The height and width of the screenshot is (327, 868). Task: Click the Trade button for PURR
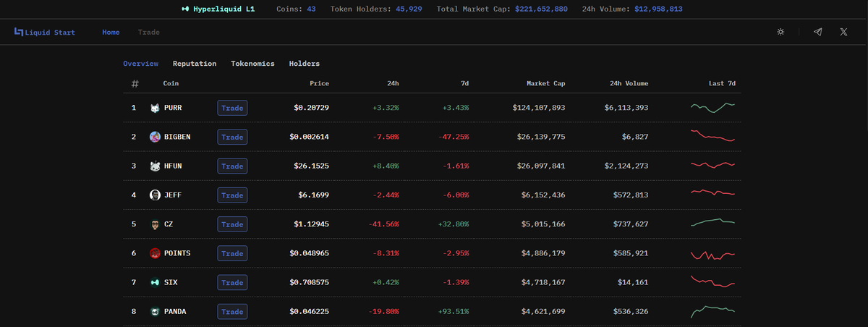(x=232, y=108)
